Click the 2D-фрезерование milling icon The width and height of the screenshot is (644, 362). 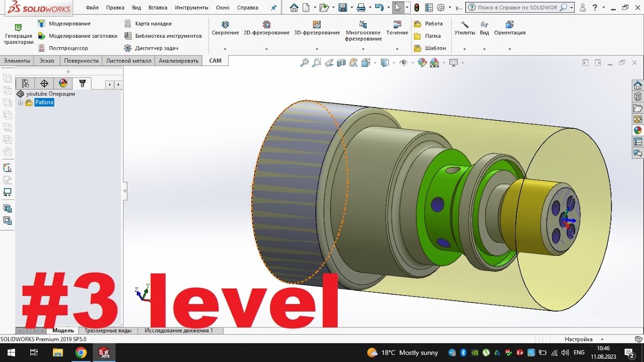coord(266,24)
